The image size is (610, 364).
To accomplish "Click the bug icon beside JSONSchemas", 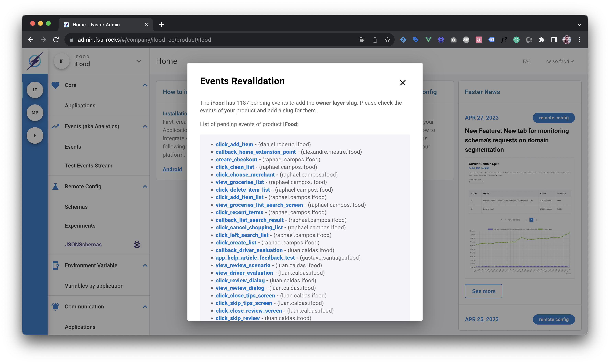I will point(137,245).
